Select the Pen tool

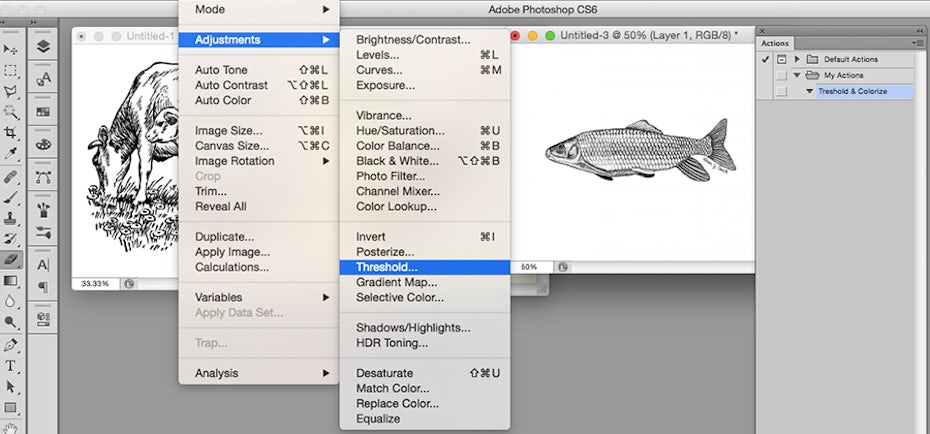(x=11, y=344)
